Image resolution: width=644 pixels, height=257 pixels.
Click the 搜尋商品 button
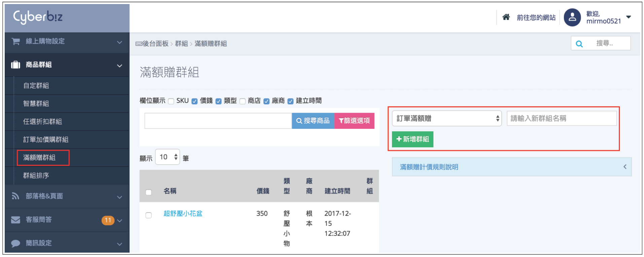coord(313,121)
